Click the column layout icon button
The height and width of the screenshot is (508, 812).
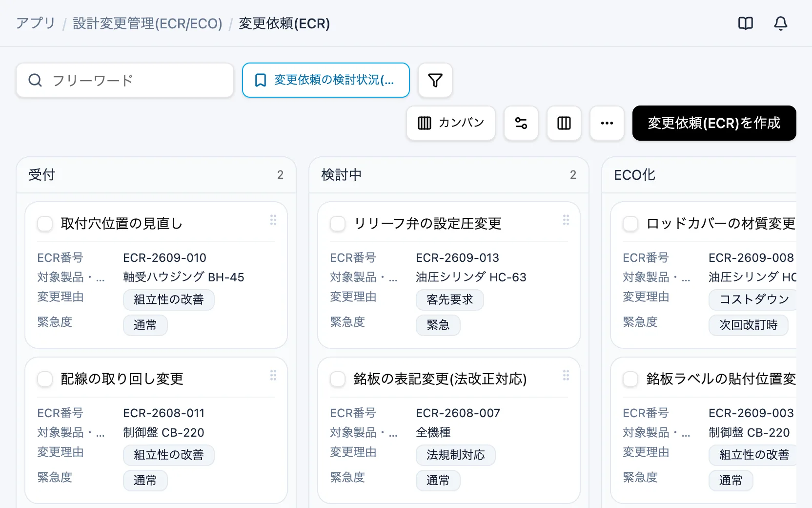point(564,123)
